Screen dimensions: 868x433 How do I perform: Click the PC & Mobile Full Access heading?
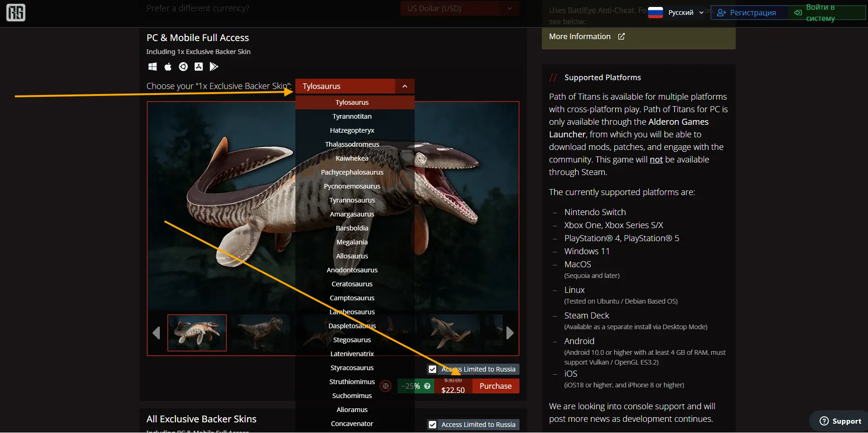[198, 38]
